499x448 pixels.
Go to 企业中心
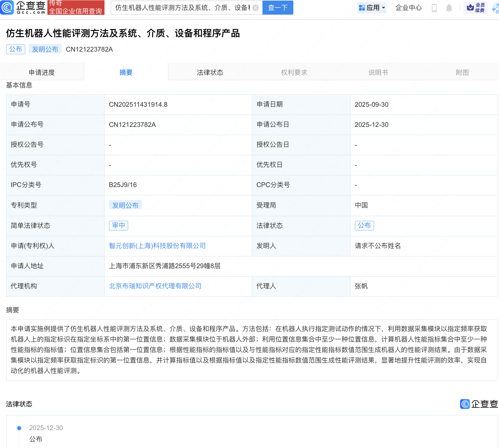point(408,8)
